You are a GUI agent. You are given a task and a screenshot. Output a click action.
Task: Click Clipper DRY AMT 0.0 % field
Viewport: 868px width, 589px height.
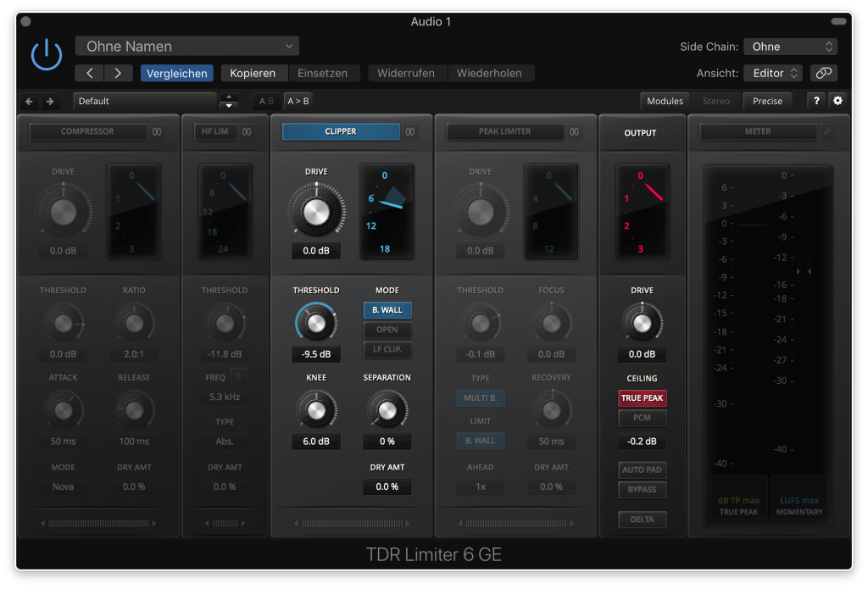[x=387, y=486]
